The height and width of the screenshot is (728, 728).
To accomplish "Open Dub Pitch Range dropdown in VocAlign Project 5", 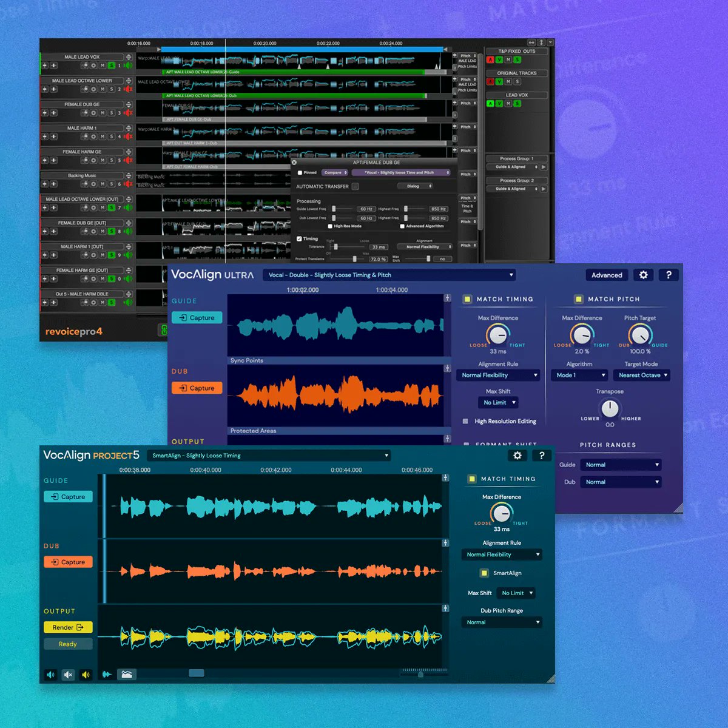I will [502, 622].
